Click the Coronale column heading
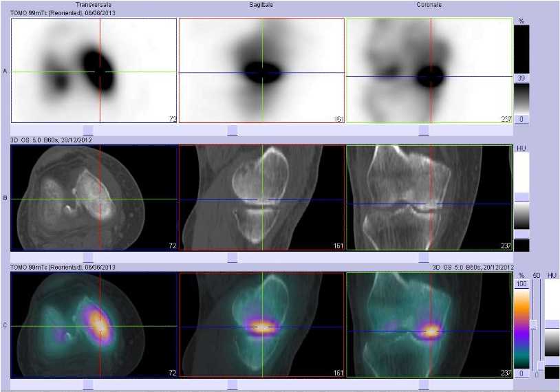 click(x=429, y=5)
